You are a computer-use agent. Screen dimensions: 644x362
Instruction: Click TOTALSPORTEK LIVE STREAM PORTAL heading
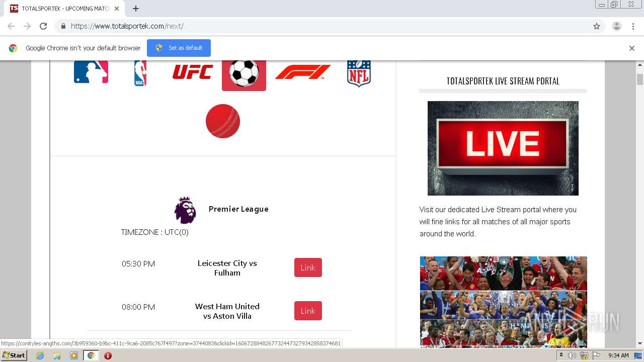coord(503,81)
